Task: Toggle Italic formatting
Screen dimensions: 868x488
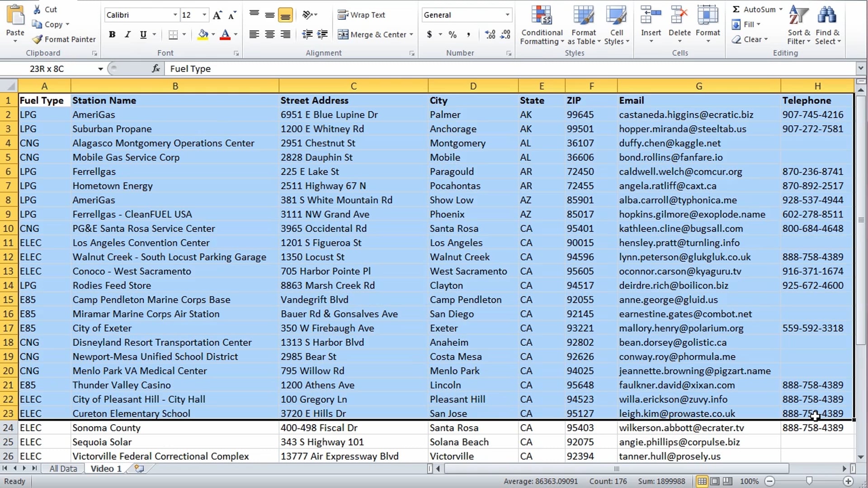Action: point(127,35)
